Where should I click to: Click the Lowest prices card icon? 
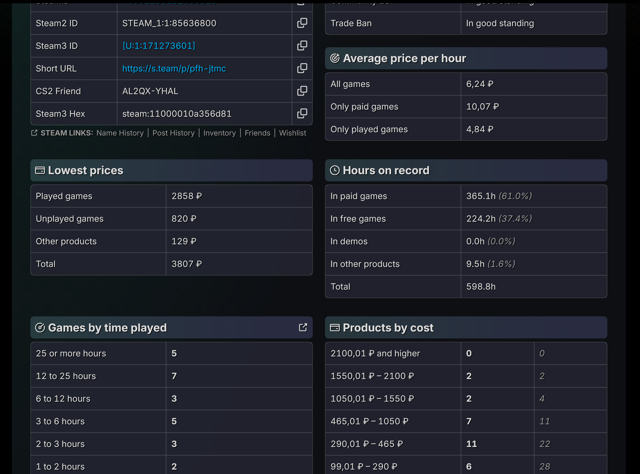coord(40,170)
